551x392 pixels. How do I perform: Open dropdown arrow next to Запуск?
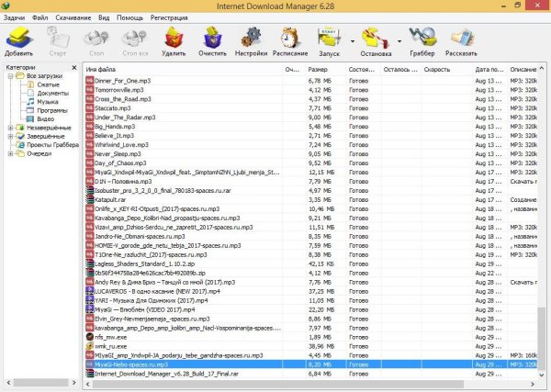pyautogui.click(x=353, y=41)
